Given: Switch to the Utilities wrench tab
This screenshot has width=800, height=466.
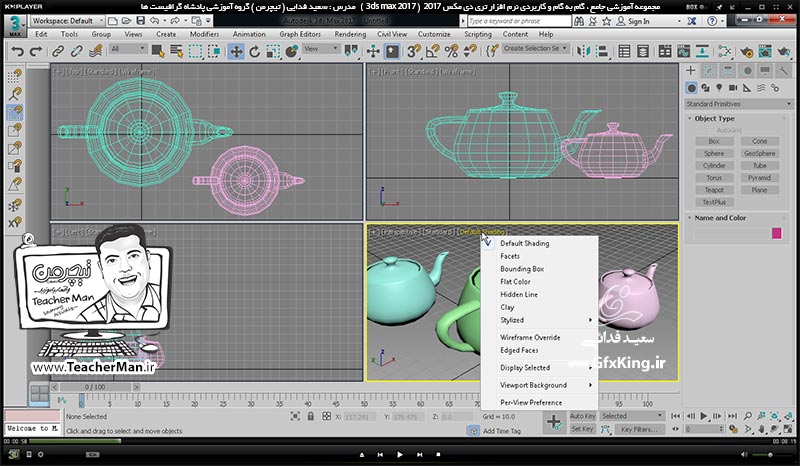Looking at the screenshot, I should coord(783,71).
